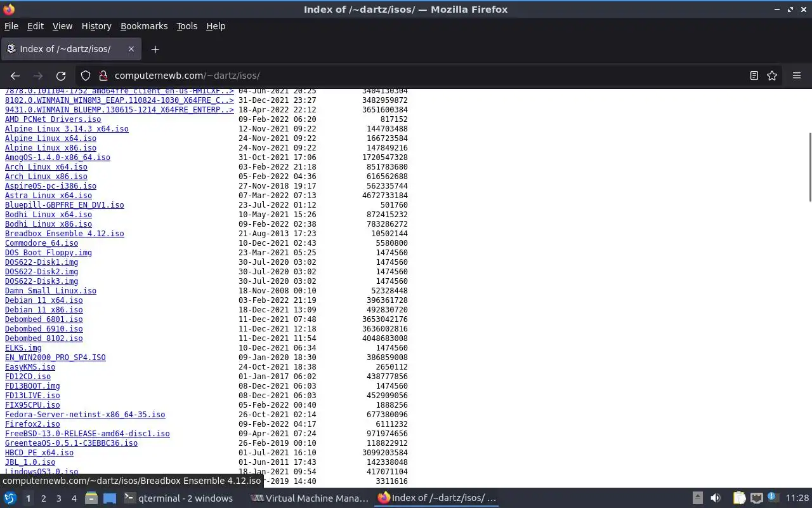Switch to the Virtual Machine Manager window
Viewport: 812px width, 508px height.
click(310, 498)
